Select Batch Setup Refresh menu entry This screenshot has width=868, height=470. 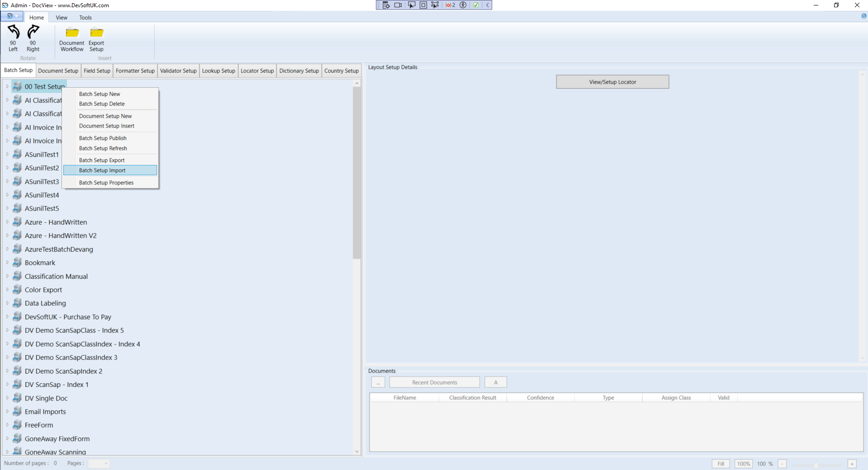pyautogui.click(x=110, y=148)
